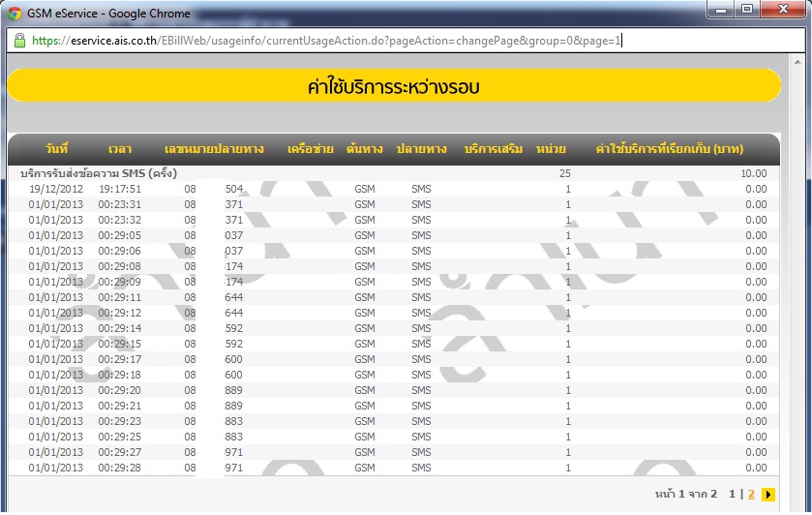The image size is (812, 515).
Task: Click scrollbar up arrow at right edge
Action: pyautogui.click(x=797, y=62)
